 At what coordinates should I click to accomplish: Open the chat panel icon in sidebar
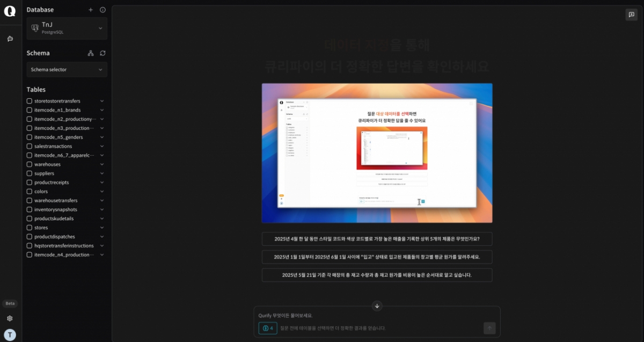10,38
